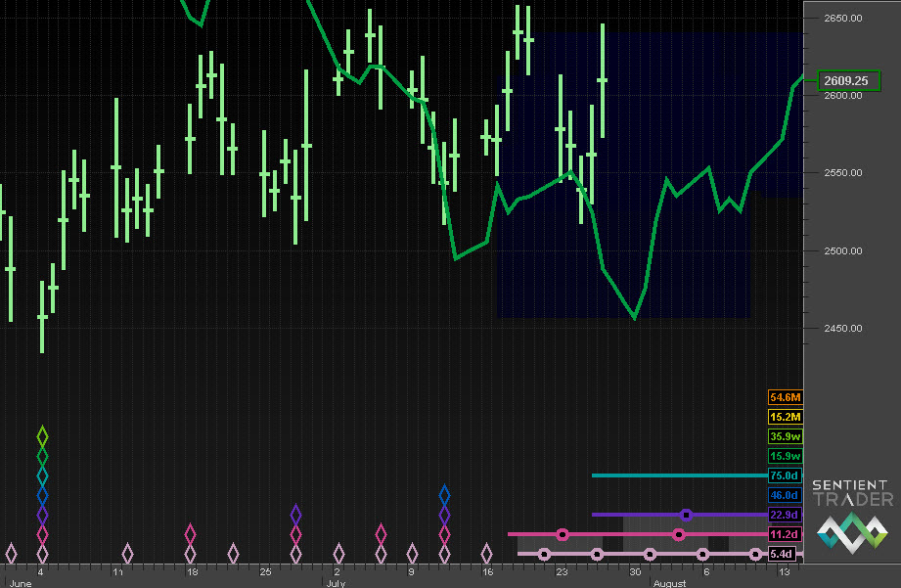The height and width of the screenshot is (588, 901).
Task: Click the Sentient Trader logo
Action: click(x=850, y=514)
